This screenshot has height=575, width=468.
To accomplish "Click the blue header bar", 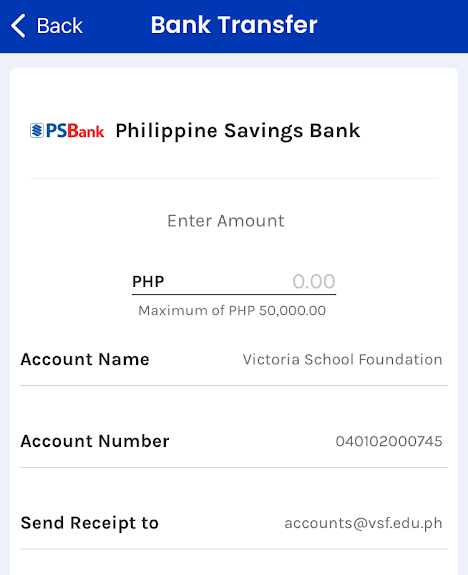I will tap(234, 26).
